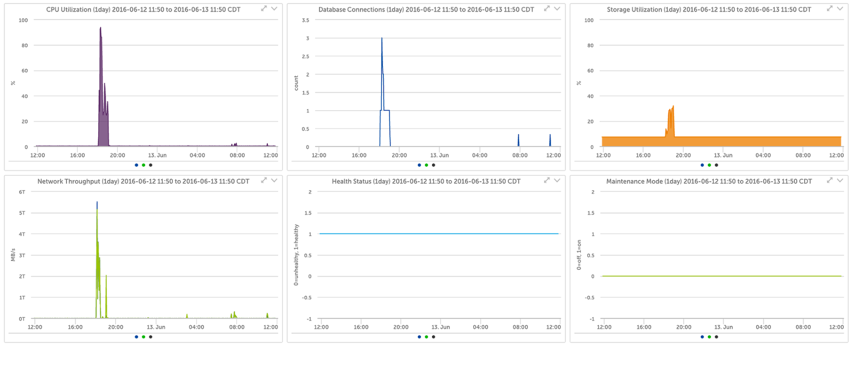Image resolution: width=855 pixels, height=365 pixels.
Task: Click the black dot under Health Status chart
Action: coord(433,337)
